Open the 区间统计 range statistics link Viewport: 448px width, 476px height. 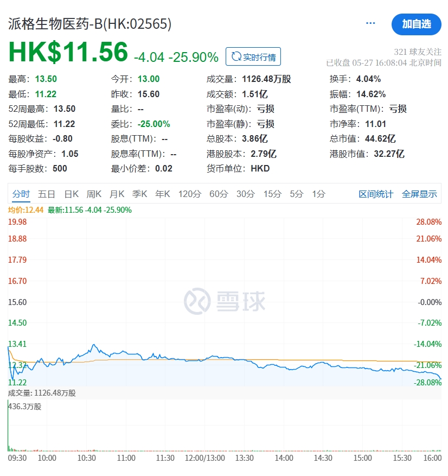[376, 194]
